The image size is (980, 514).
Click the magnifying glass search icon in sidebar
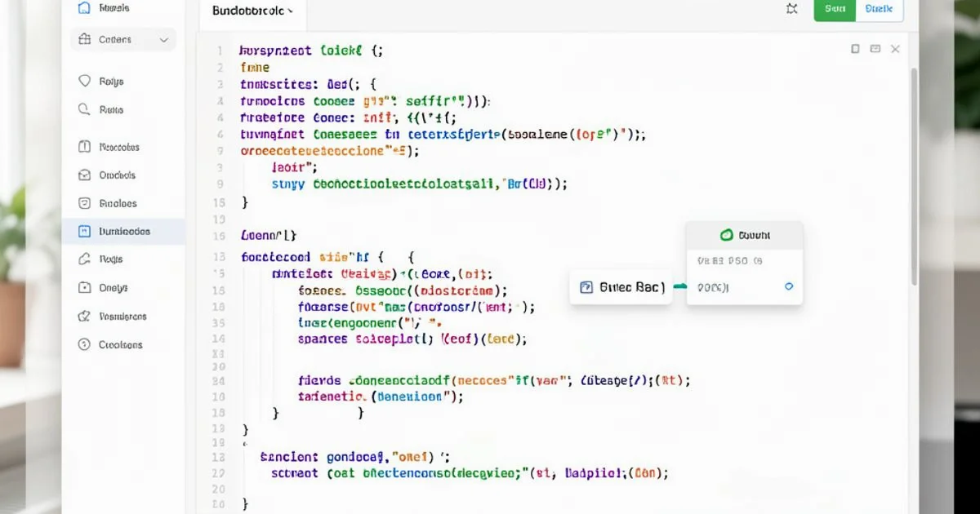coord(84,109)
